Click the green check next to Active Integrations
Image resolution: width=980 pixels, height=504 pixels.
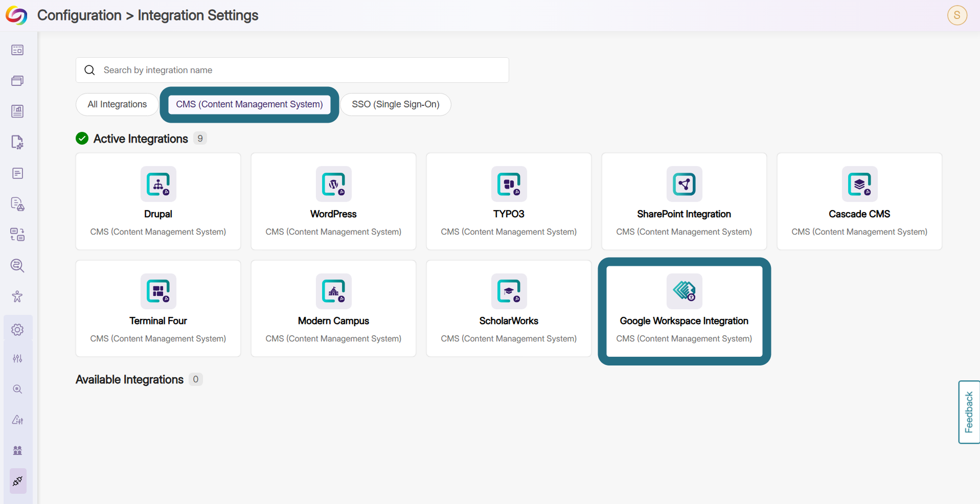coord(82,139)
